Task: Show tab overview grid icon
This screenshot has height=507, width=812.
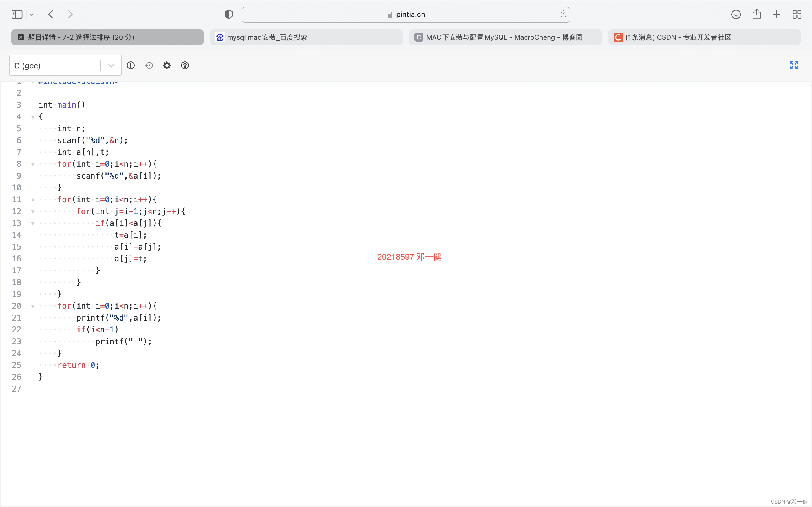Action: coord(797,14)
